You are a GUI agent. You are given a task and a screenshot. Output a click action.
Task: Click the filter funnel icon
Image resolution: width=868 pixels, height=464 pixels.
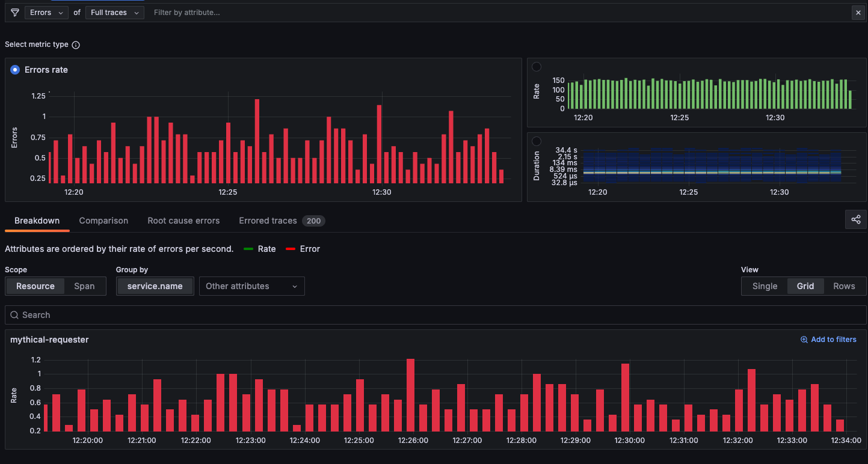coord(14,12)
